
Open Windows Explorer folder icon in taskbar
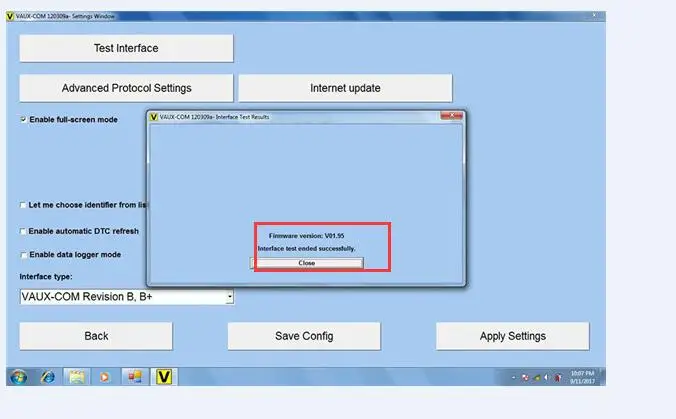[x=77, y=377]
